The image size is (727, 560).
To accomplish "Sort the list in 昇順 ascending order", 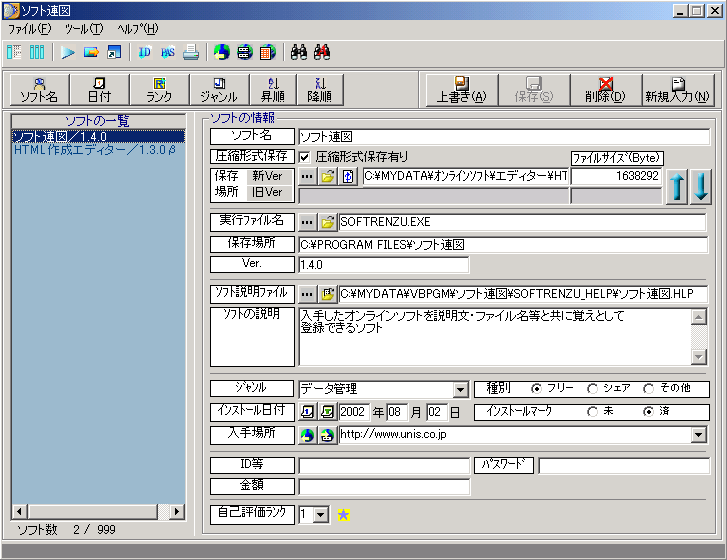I will (x=272, y=90).
